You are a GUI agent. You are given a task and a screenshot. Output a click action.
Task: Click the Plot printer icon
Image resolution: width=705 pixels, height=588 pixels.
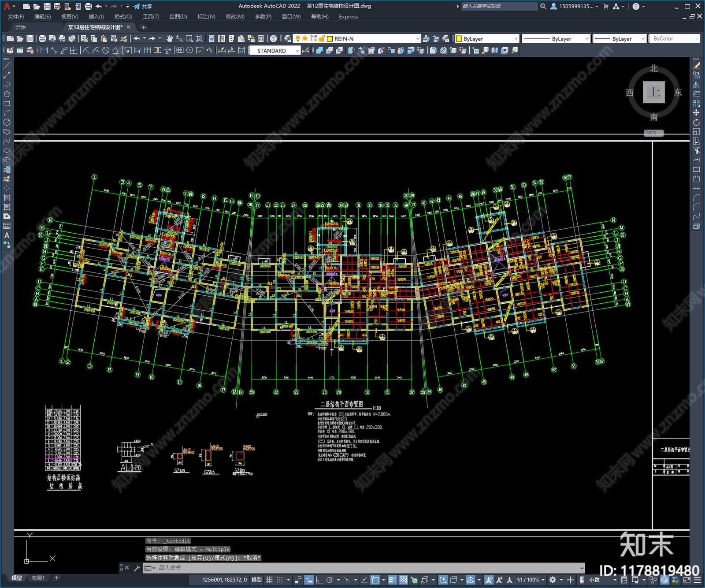[42, 39]
